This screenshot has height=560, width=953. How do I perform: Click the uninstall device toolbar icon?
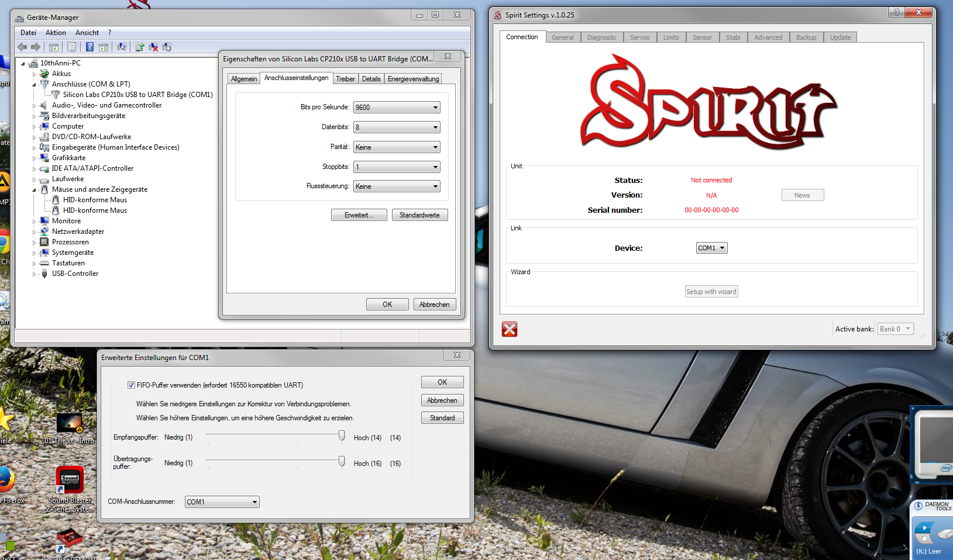[153, 47]
